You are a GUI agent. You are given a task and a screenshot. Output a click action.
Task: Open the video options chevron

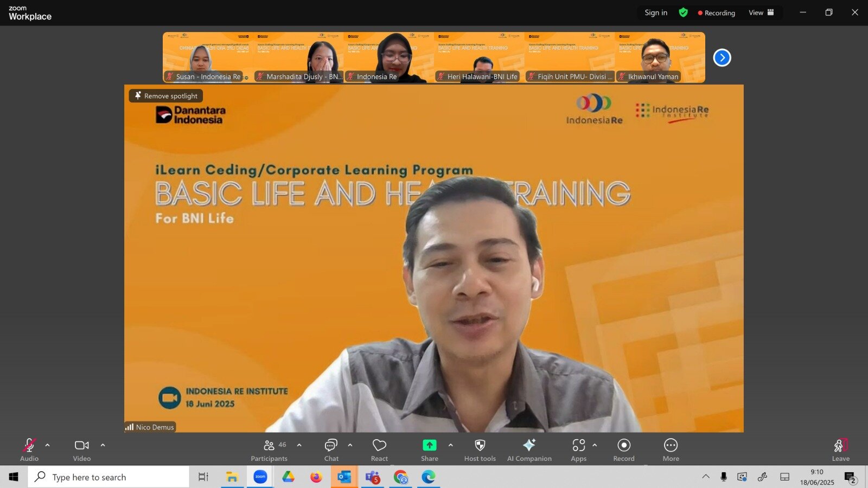[103, 445]
